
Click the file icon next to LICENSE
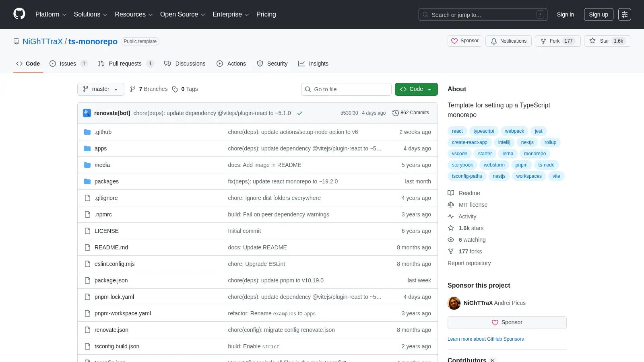point(87,231)
